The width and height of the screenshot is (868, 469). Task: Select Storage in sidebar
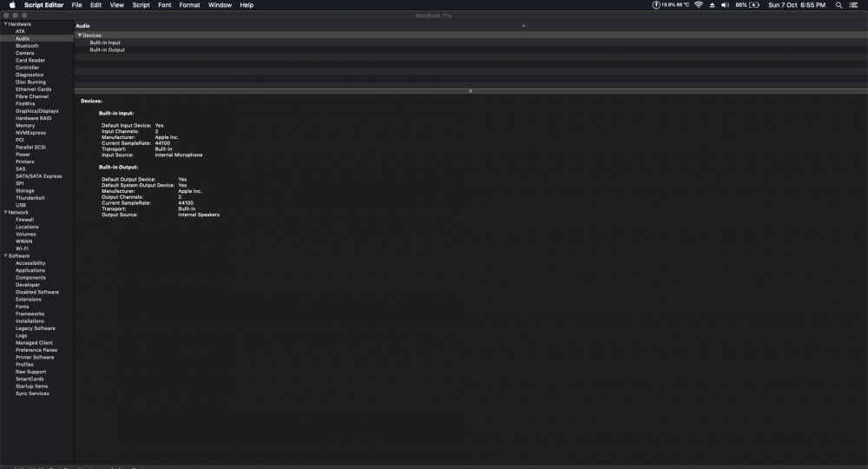point(24,190)
